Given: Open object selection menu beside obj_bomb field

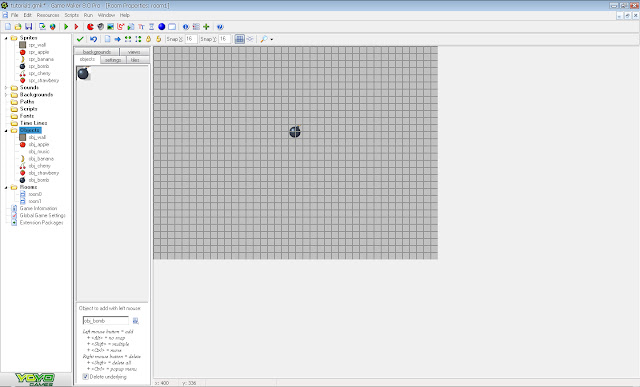Looking at the screenshot, I should [x=136, y=321].
